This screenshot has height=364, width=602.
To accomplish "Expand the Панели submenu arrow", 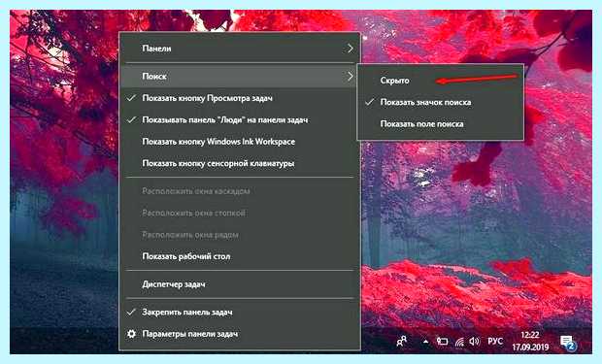I will point(350,49).
